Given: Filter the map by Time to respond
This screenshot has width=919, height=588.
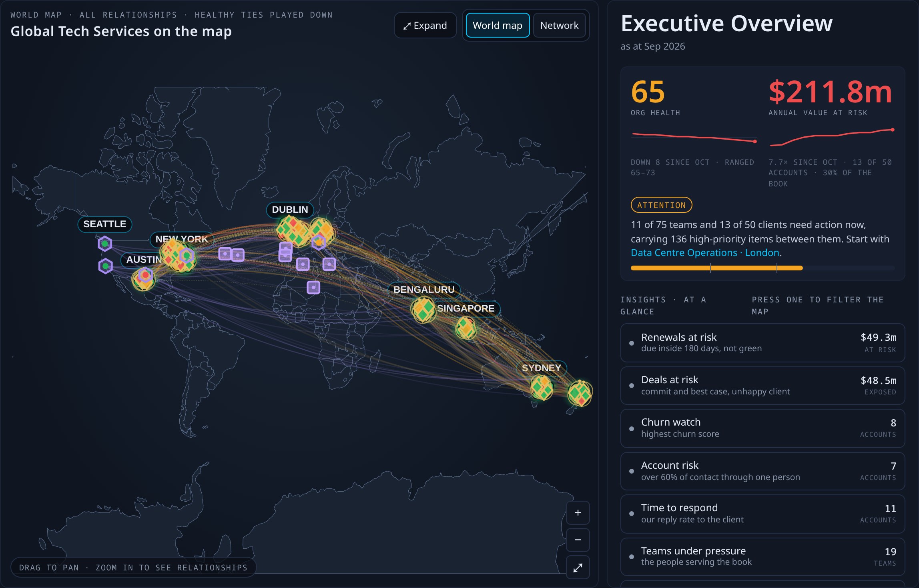Looking at the screenshot, I should [762, 514].
